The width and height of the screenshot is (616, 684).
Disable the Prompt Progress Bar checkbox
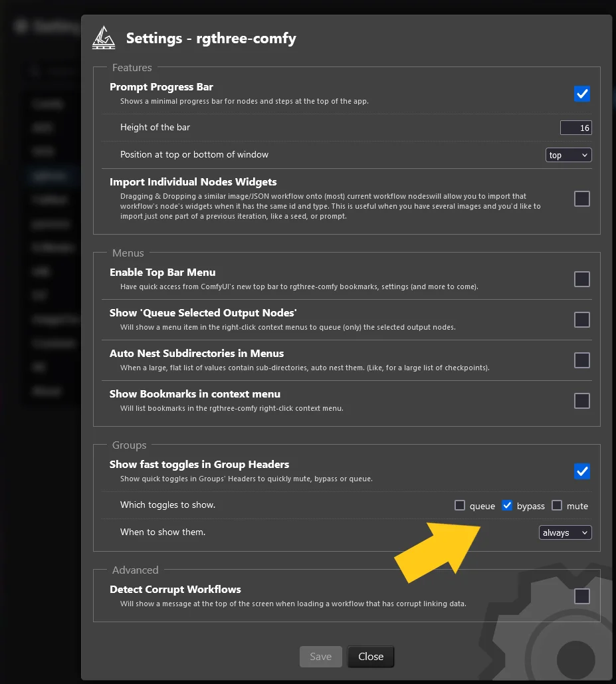coord(581,94)
